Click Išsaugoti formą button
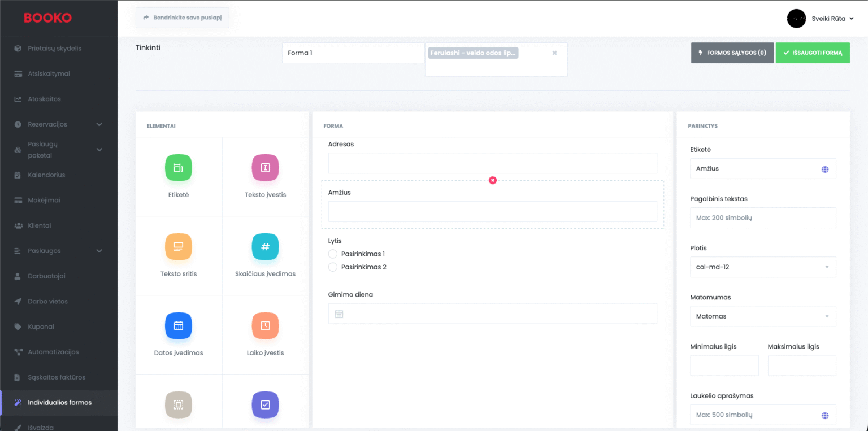Viewport: 868px width, 431px height. pos(812,53)
